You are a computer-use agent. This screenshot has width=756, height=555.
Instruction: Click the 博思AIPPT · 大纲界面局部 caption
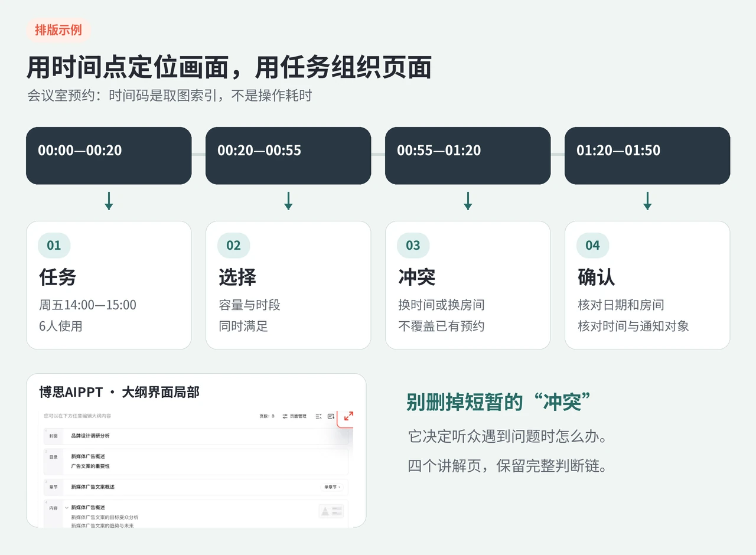click(x=119, y=392)
